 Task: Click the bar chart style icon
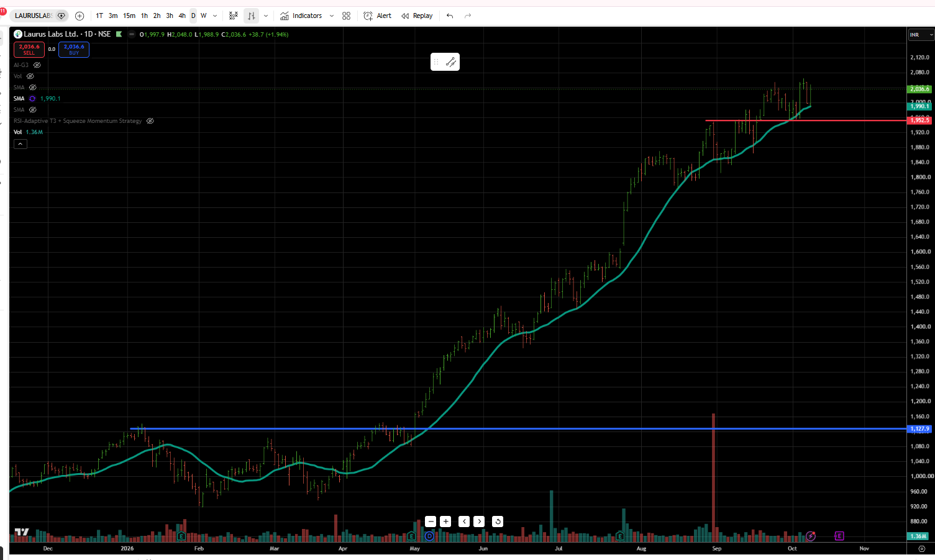(252, 16)
